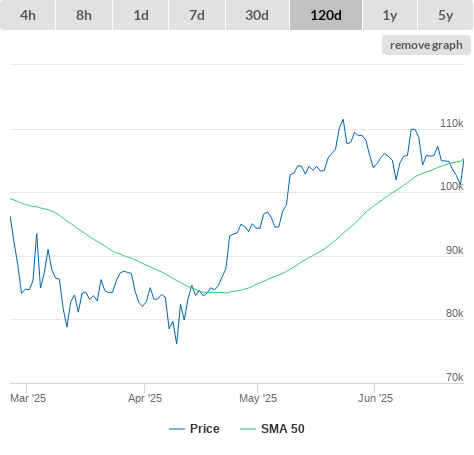This screenshot has width=474, height=455.
Task: Click the price peak near 110k
Action: 343,120
